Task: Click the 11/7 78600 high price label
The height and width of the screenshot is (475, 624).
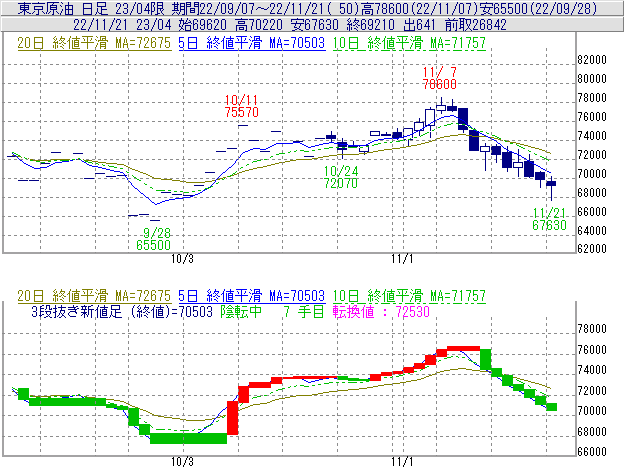Action: [x=440, y=78]
